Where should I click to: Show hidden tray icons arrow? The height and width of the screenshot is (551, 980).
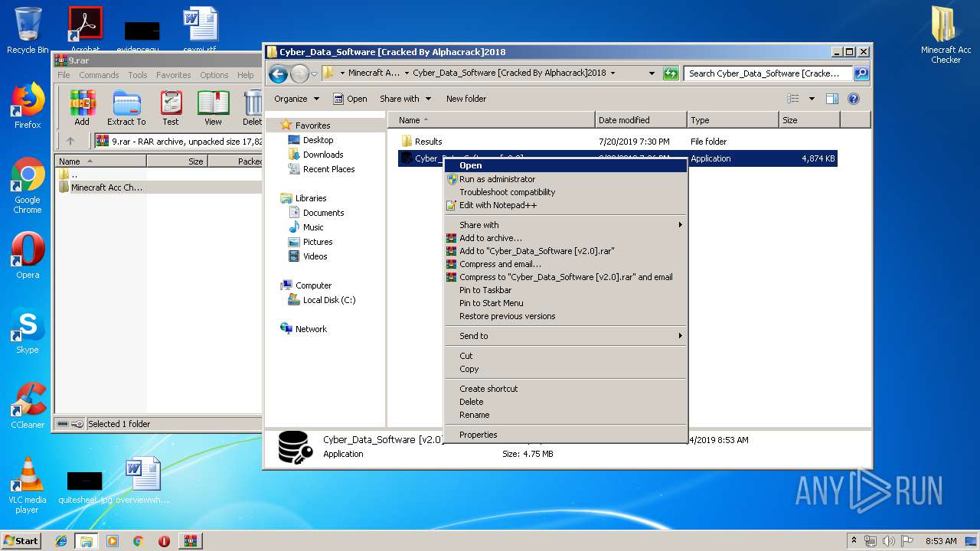pyautogui.click(x=854, y=541)
